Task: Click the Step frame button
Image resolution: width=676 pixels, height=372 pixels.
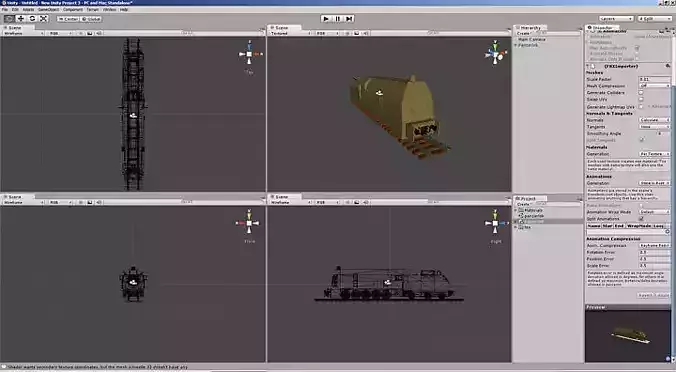Action: click(349, 19)
